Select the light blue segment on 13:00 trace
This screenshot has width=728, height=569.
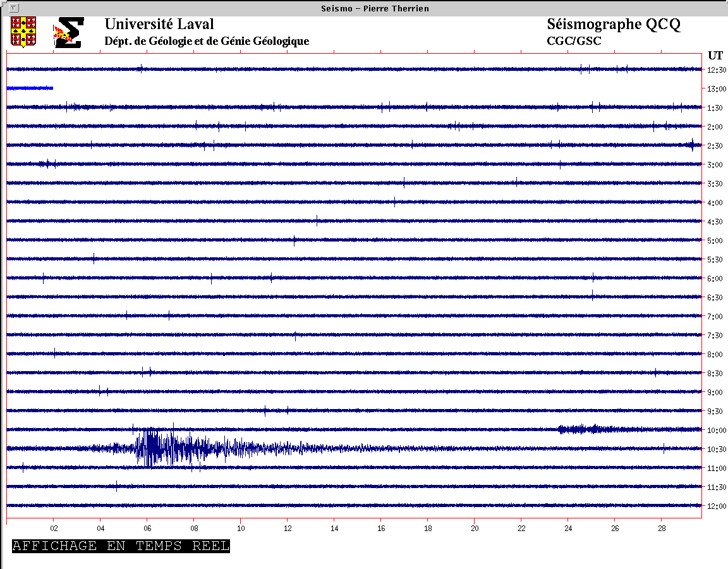tap(30, 89)
